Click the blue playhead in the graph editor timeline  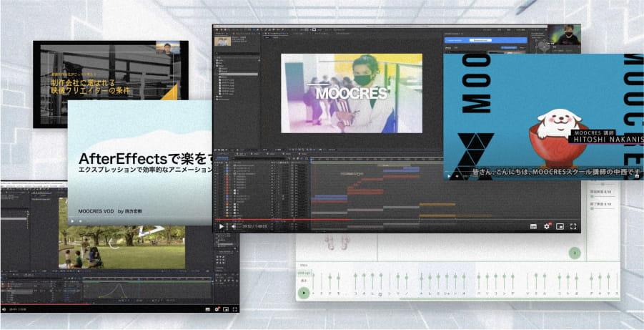[139, 279]
